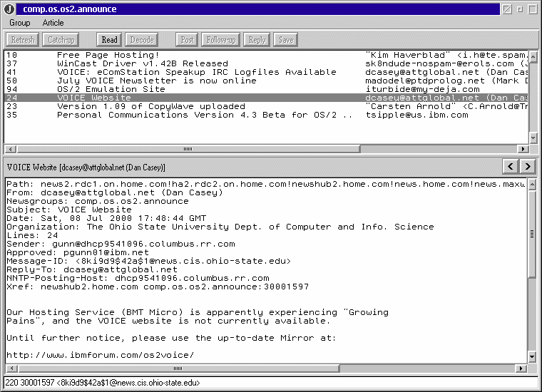Click the Read toolbar button

click(109, 40)
